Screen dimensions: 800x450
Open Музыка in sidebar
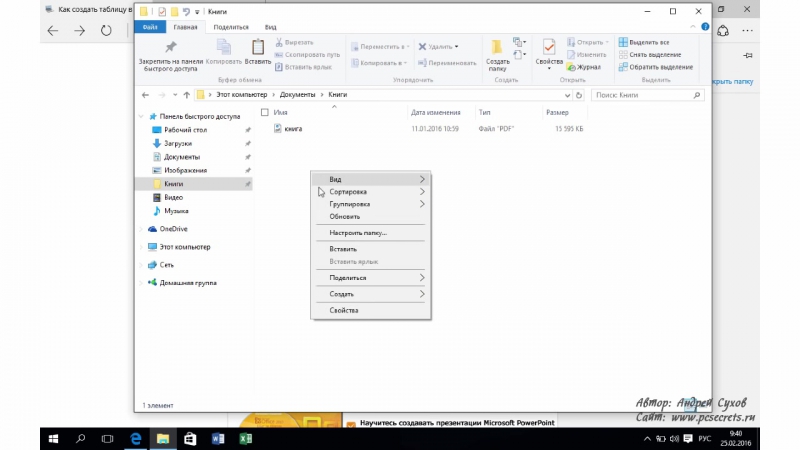(176, 211)
